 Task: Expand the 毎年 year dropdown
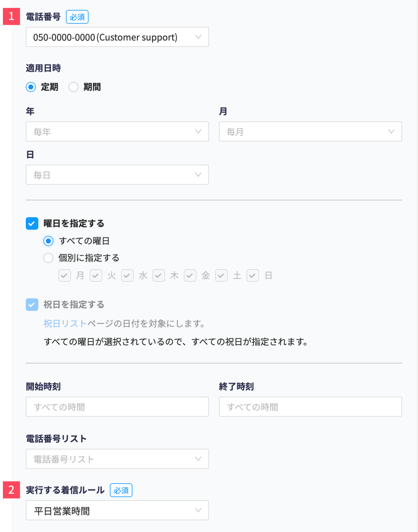117,131
